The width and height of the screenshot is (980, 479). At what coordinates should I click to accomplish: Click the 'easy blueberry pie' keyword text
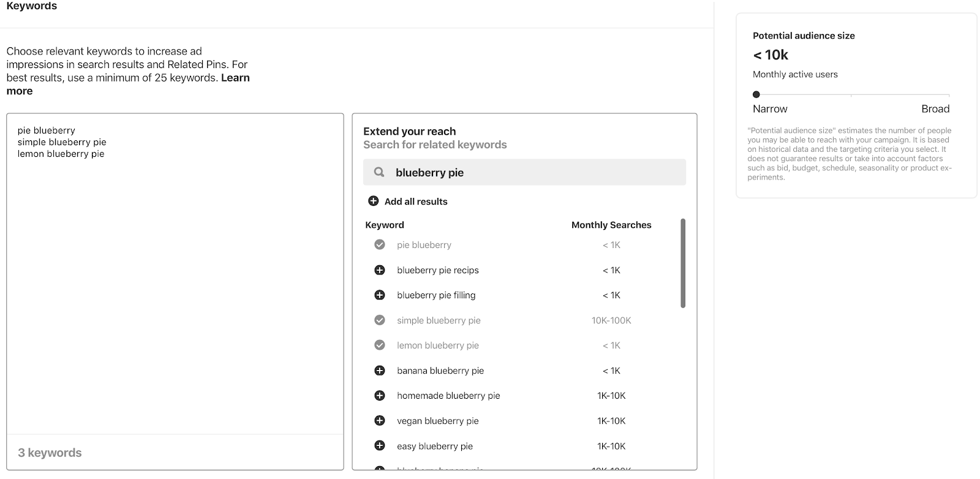(435, 446)
